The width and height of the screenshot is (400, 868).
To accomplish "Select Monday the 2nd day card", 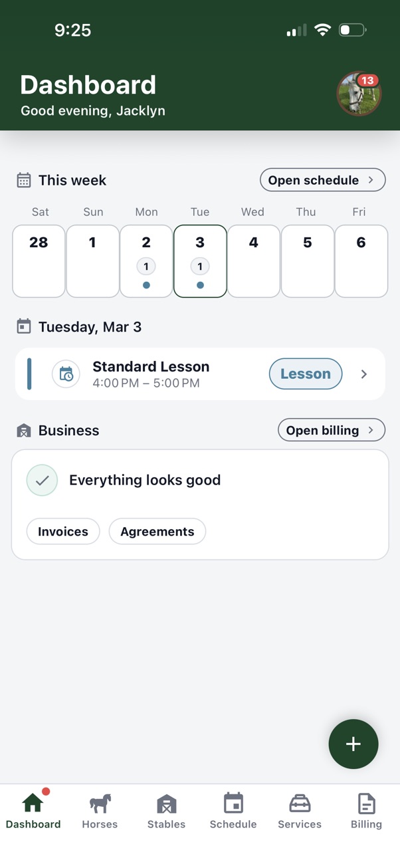I will [x=146, y=261].
